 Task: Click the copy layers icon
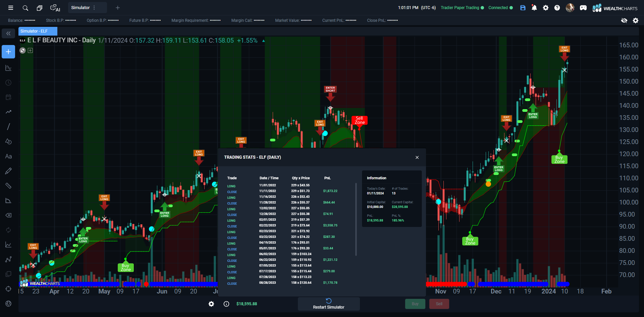coord(8,274)
